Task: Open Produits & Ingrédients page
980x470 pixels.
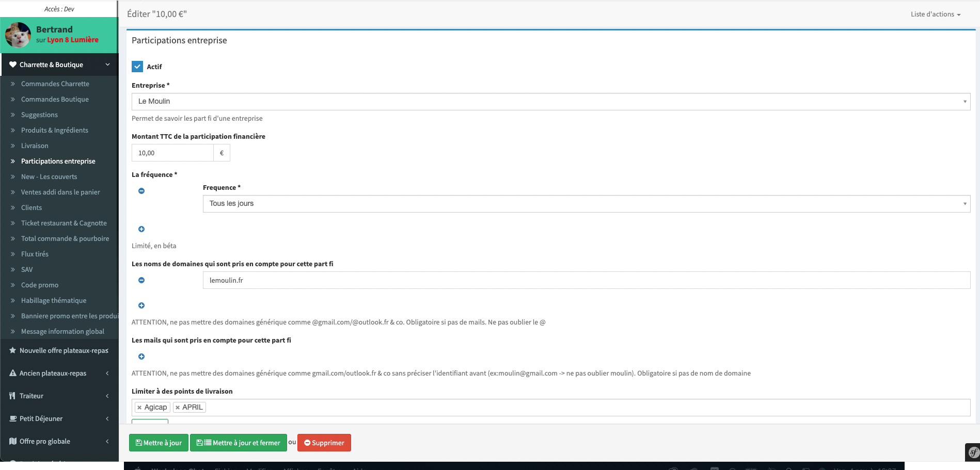Action: [55, 130]
